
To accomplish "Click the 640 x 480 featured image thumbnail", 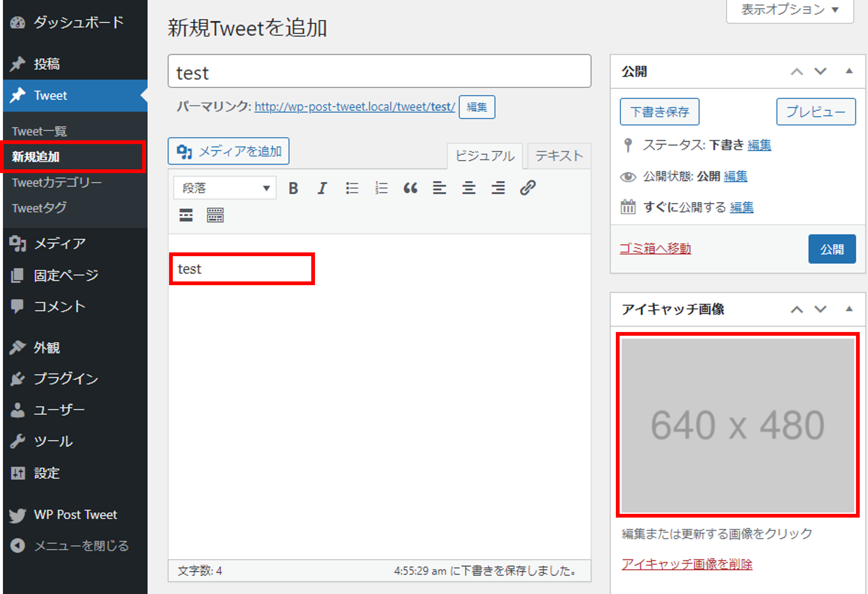I will pyautogui.click(x=738, y=425).
